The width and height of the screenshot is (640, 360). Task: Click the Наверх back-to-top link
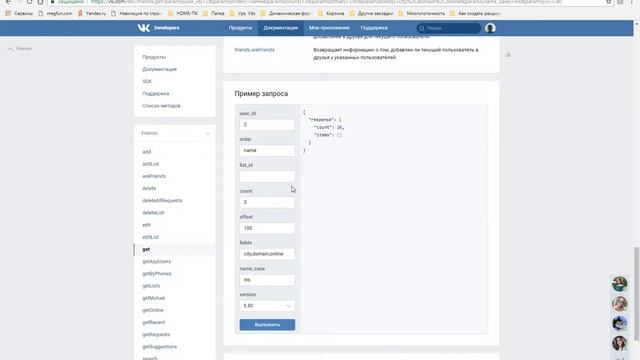click(20, 49)
